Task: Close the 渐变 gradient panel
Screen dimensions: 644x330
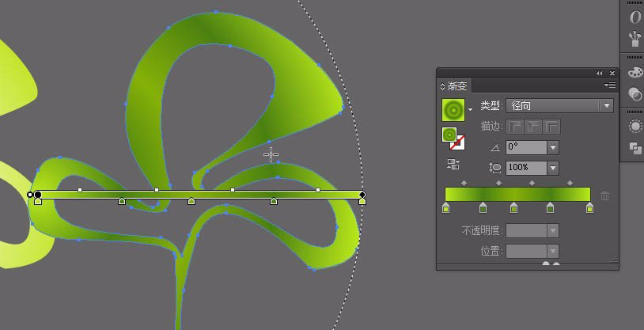Action: click(x=612, y=73)
